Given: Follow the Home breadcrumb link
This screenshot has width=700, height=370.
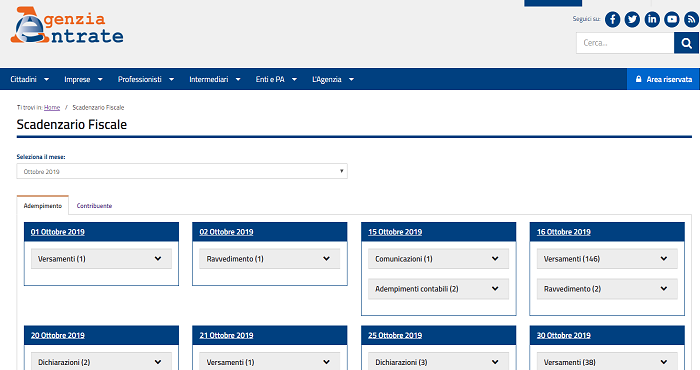Looking at the screenshot, I should pos(52,108).
